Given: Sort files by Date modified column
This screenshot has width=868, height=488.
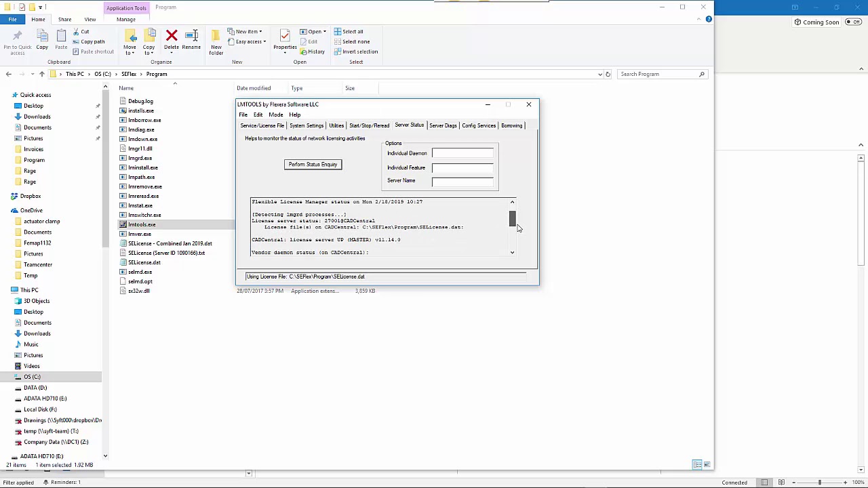Looking at the screenshot, I should click(254, 88).
